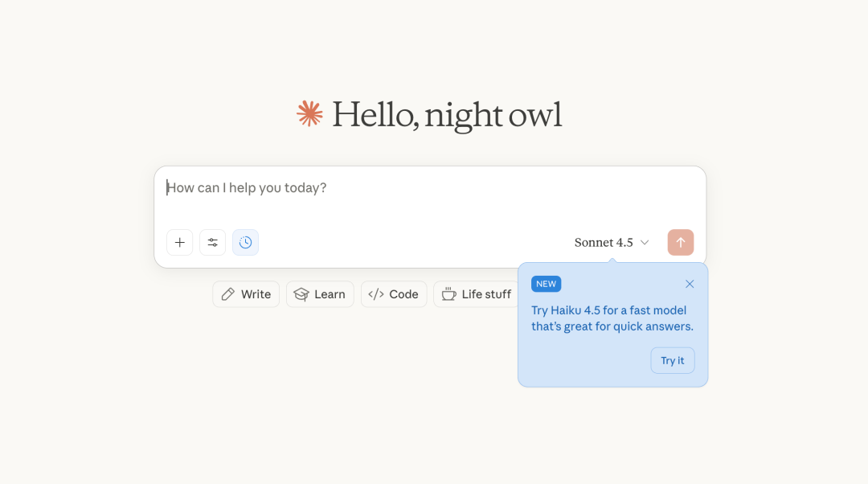This screenshot has width=868, height=484.
Task: Click the coffee cup icon for Life stuff
Action: coord(448,294)
